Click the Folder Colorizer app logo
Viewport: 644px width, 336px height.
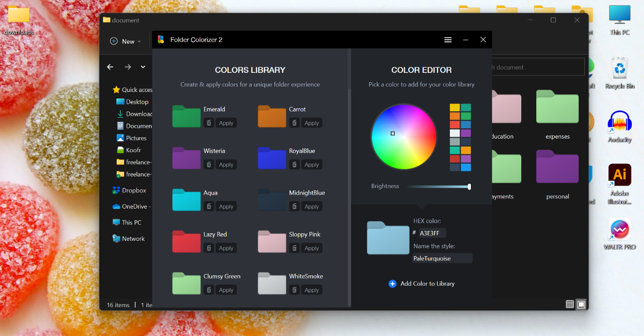coord(161,40)
